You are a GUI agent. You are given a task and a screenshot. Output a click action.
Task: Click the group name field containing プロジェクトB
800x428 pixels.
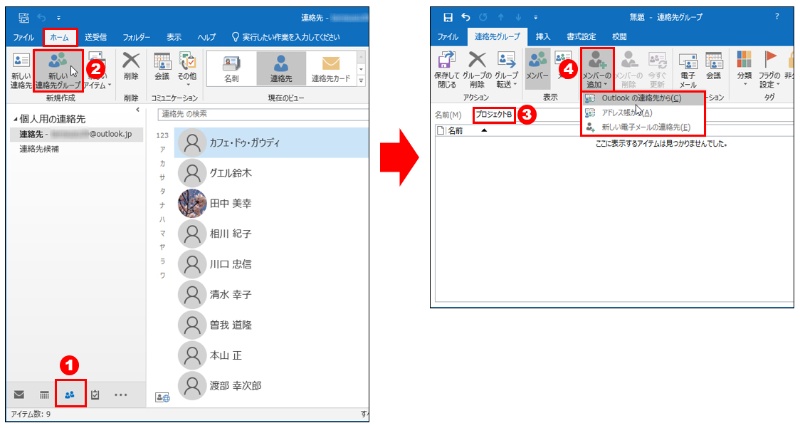pyautogui.click(x=496, y=116)
